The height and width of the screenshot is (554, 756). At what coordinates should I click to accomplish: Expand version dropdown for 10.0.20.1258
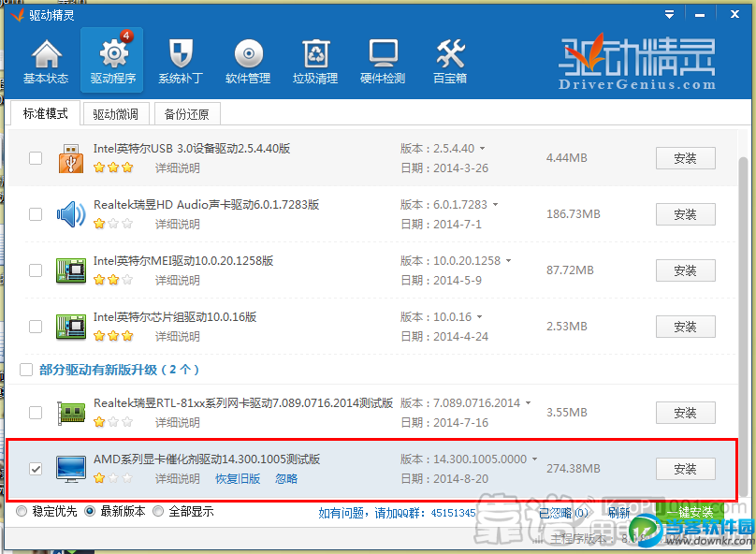point(508,261)
